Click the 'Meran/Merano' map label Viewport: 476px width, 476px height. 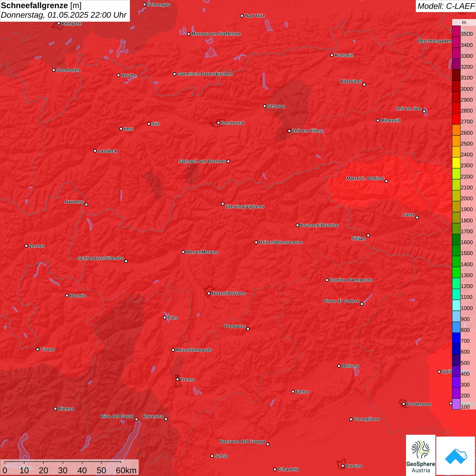(202, 252)
